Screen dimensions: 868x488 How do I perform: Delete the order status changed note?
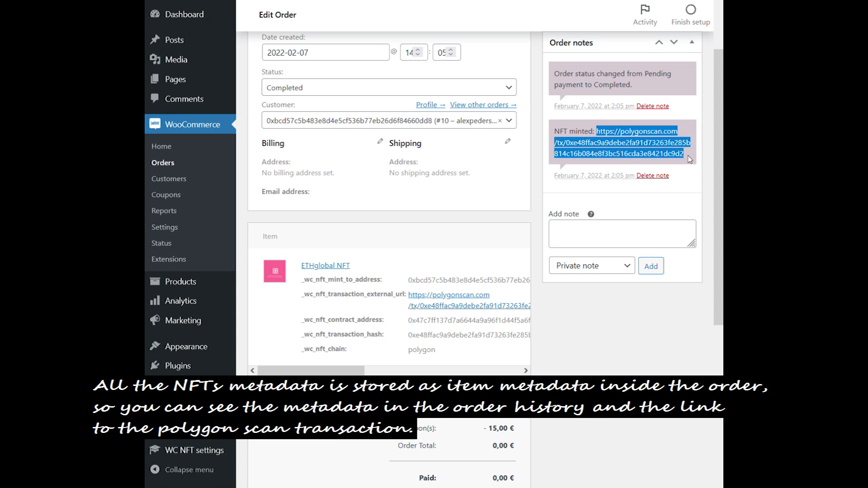652,106
